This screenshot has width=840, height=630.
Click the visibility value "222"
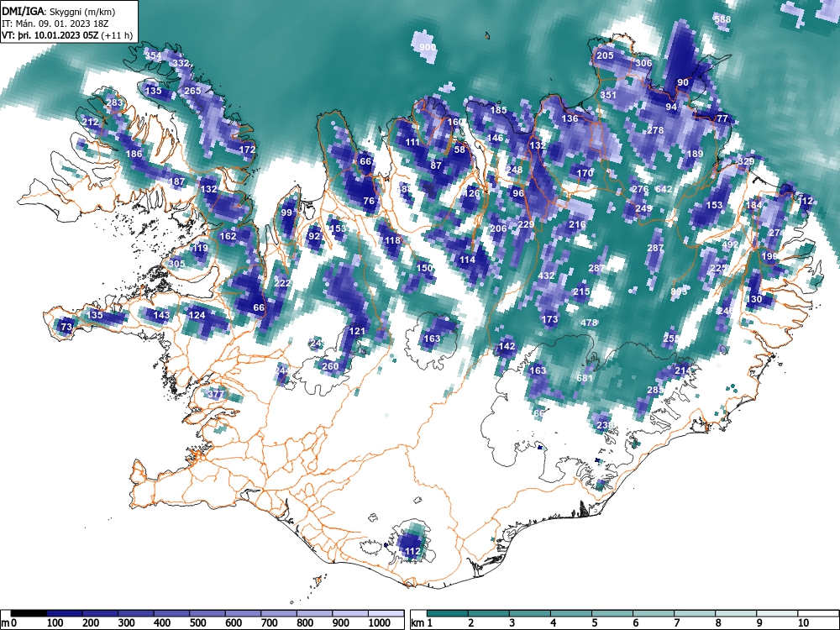(282, 283)
